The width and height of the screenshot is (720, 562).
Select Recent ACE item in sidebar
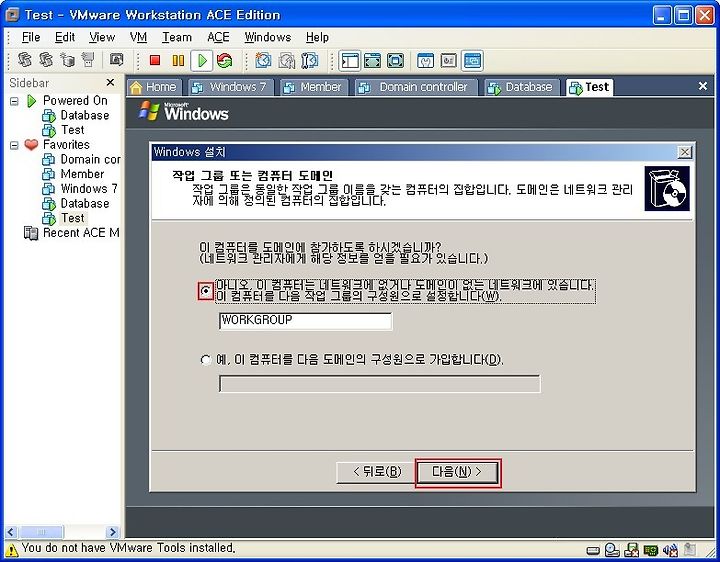(x=81, y=233)
